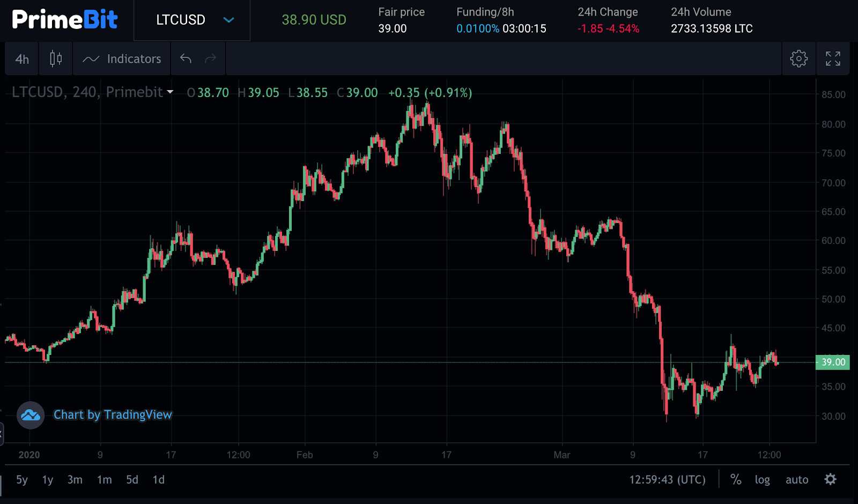Image resolution: width=858 pixels, height=504 pixels.
Task: Open the Chart by TradingView link
Action: [x=113, y=415]
